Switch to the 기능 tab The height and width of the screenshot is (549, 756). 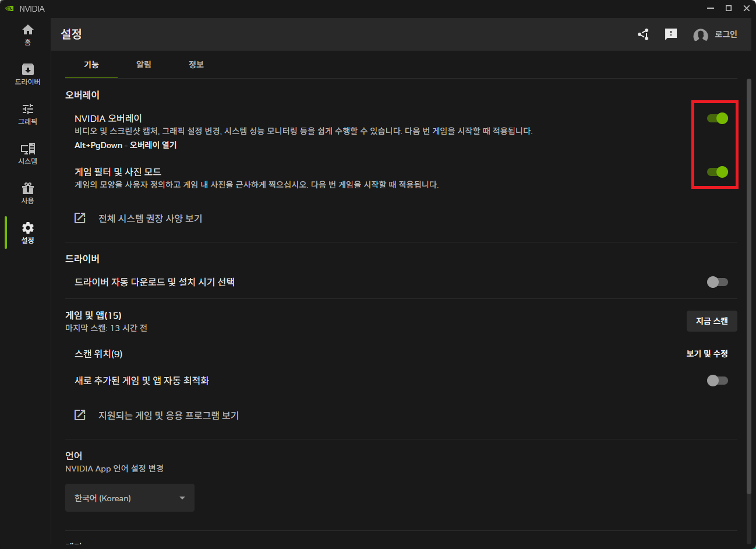tap(91, 65)
